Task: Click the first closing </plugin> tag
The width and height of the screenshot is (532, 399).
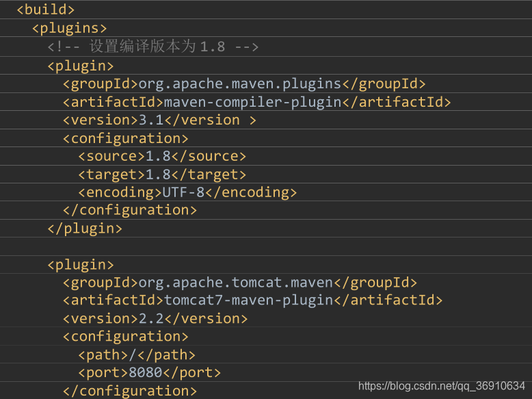Action: (x=85, y=229)
